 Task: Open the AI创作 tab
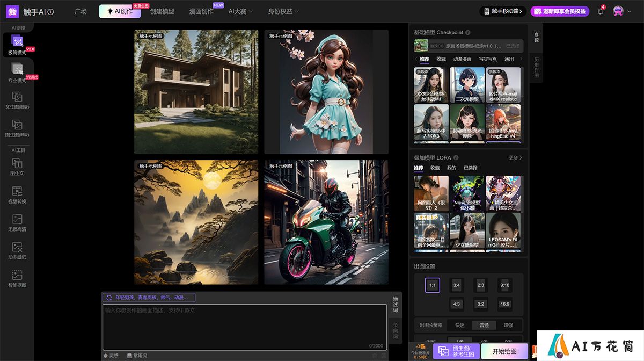click(x=120, y=11)
